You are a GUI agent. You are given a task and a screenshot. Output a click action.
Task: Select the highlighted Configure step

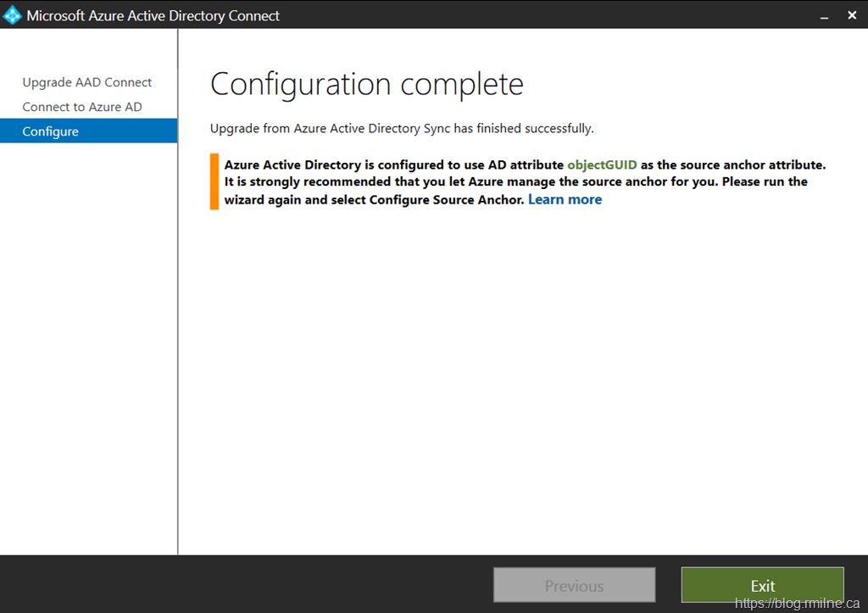click(51, 131)
